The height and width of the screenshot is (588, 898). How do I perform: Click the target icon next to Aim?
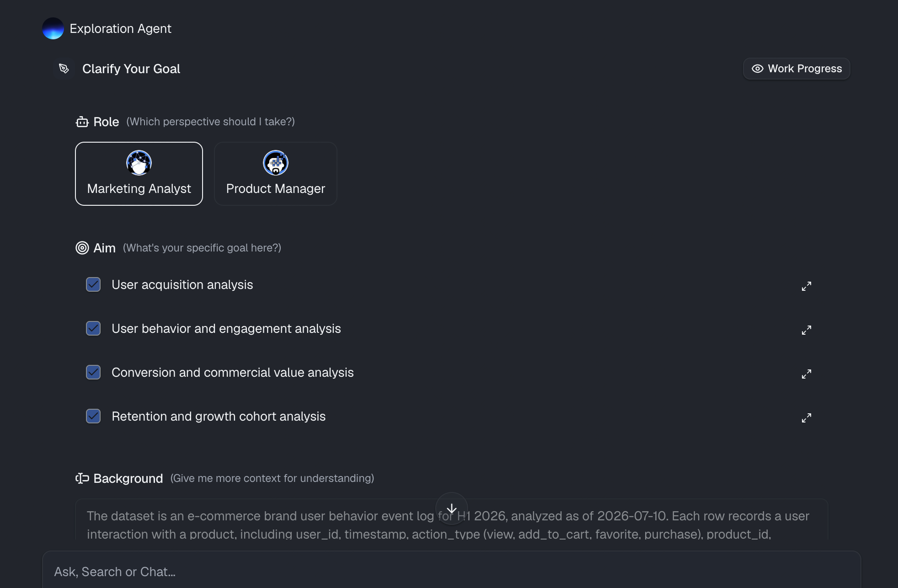coord(82,248)
